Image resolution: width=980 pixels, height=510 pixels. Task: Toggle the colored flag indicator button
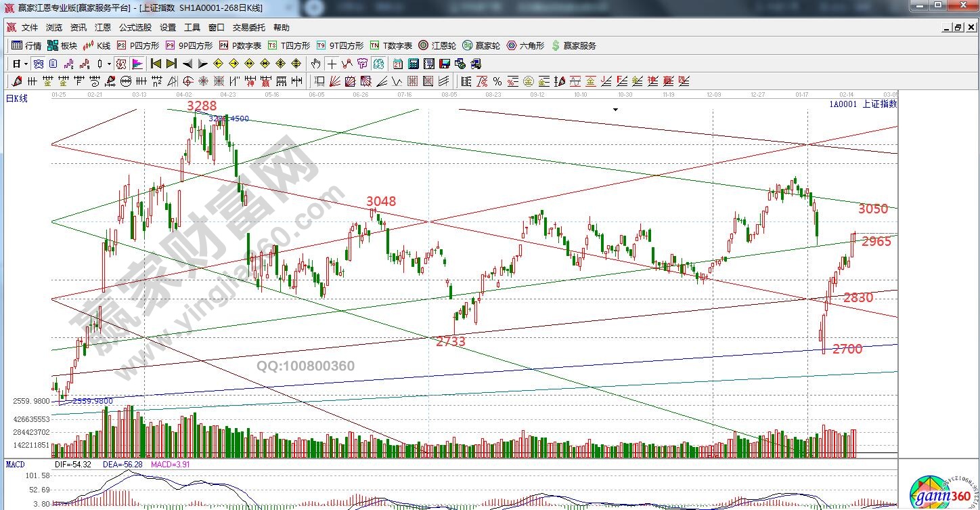coord(137,64)
